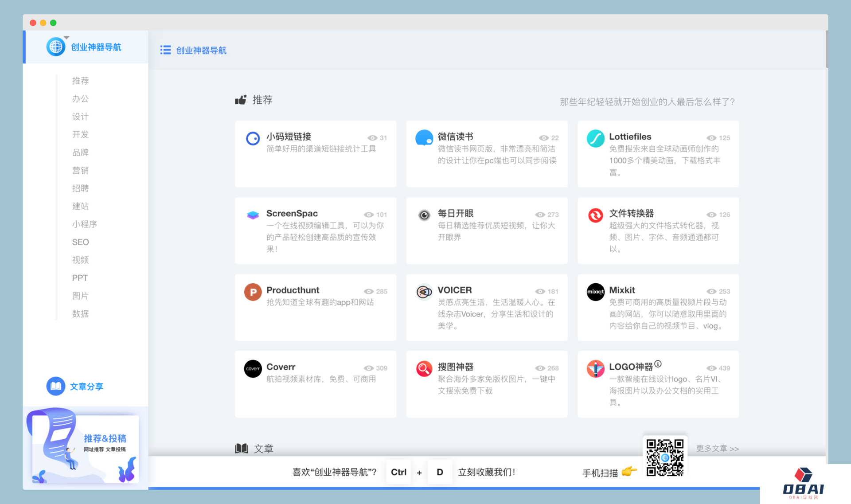Screen dimensions: 851x504
Task: Click the globe logo icon in sidebar
Action: point(56,47)
